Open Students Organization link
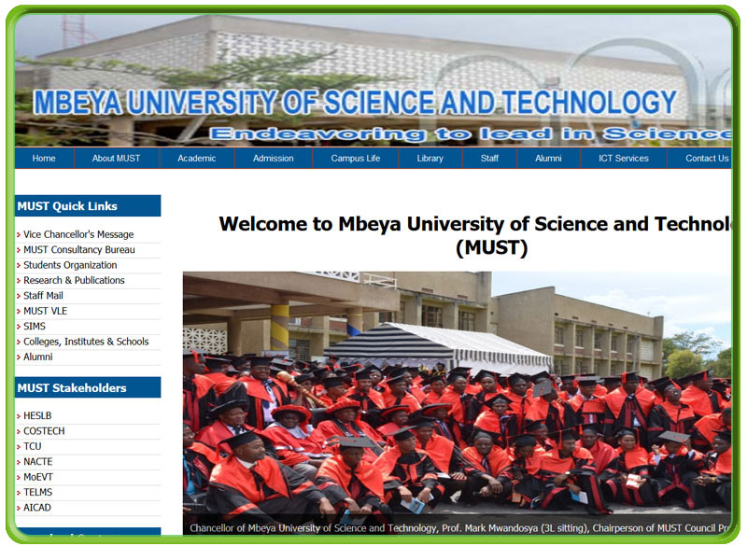This screenshot has width=747, height=560. [70, 265]
